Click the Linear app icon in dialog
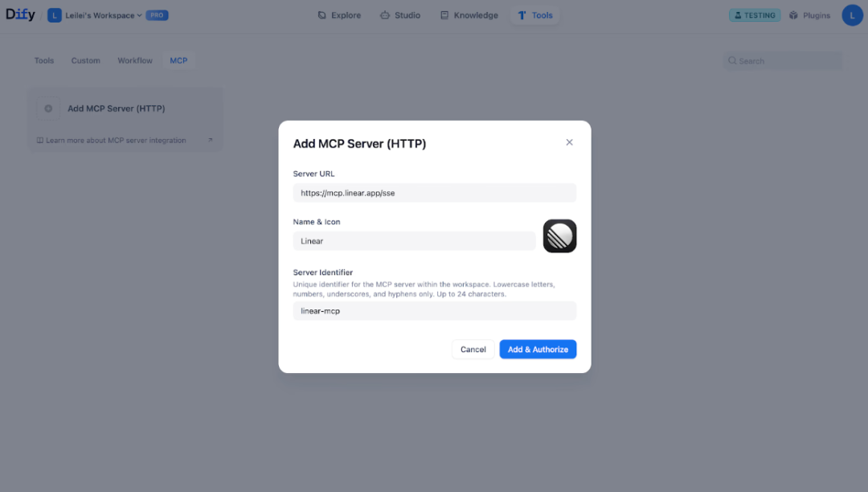 [559, 236]
